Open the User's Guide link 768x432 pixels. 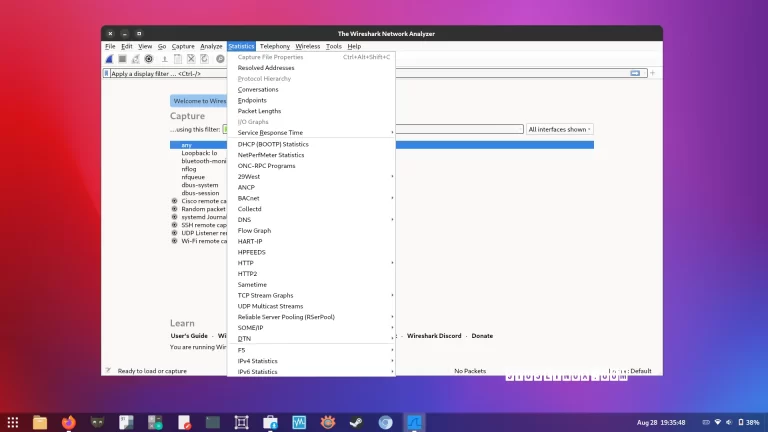coord(189,336)
